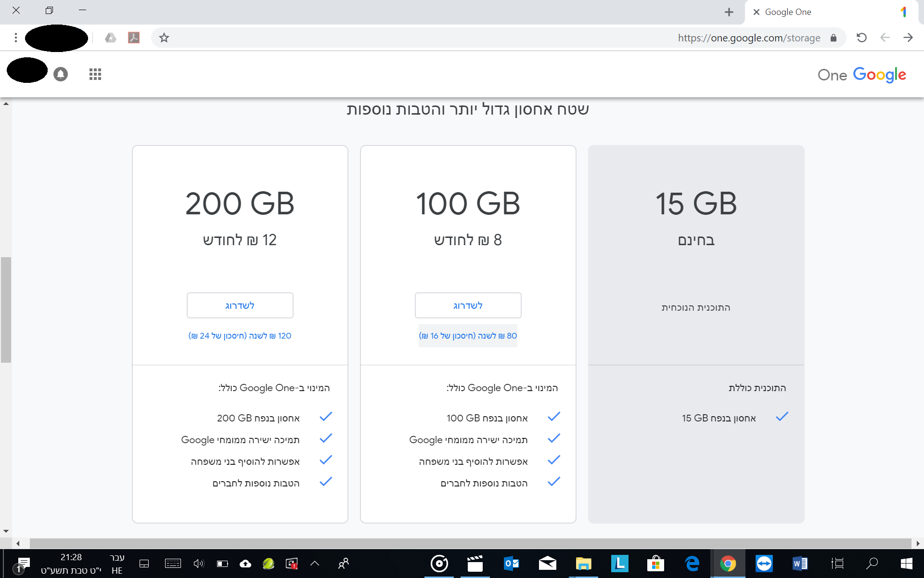Open Microsoft Word from taskbar

[800, 563]
